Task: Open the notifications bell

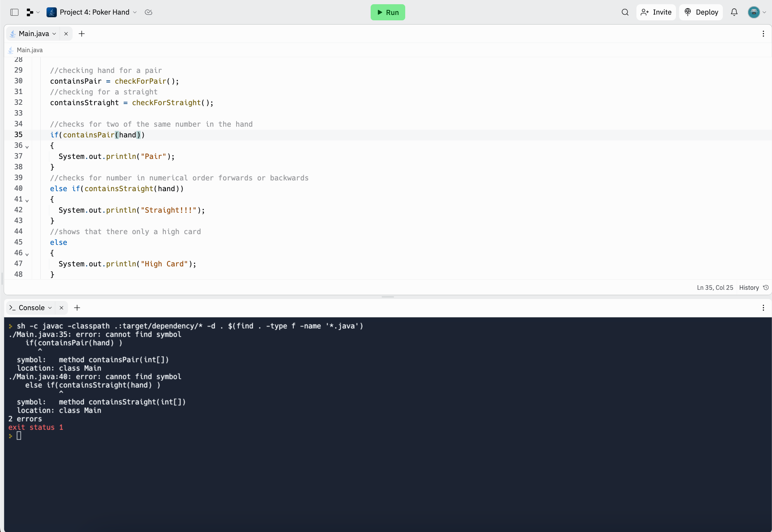Action: [734, 12]
